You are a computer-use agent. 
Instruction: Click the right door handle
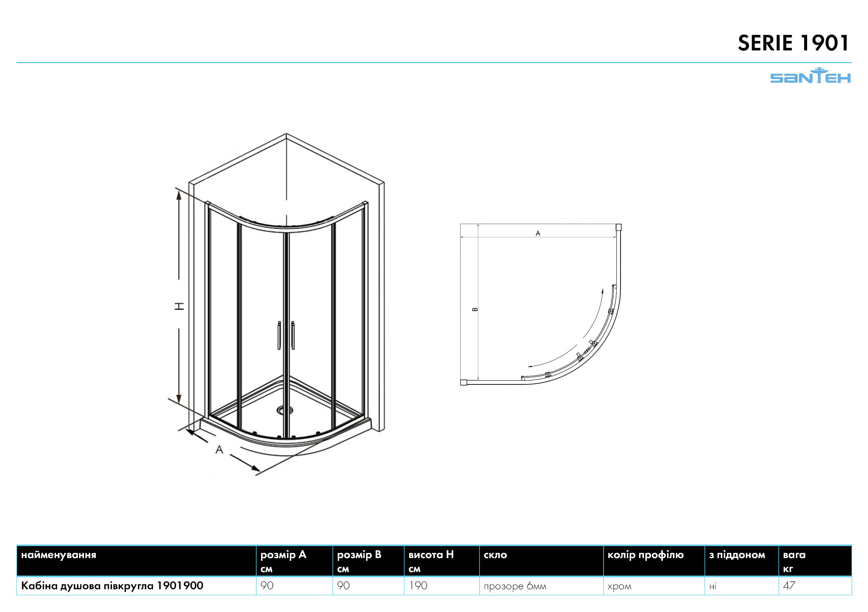point(293,335)
